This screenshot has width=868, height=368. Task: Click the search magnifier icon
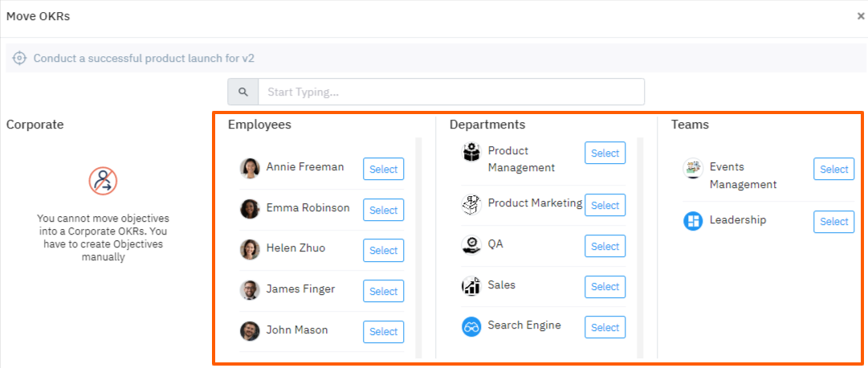tap(242, 92)
